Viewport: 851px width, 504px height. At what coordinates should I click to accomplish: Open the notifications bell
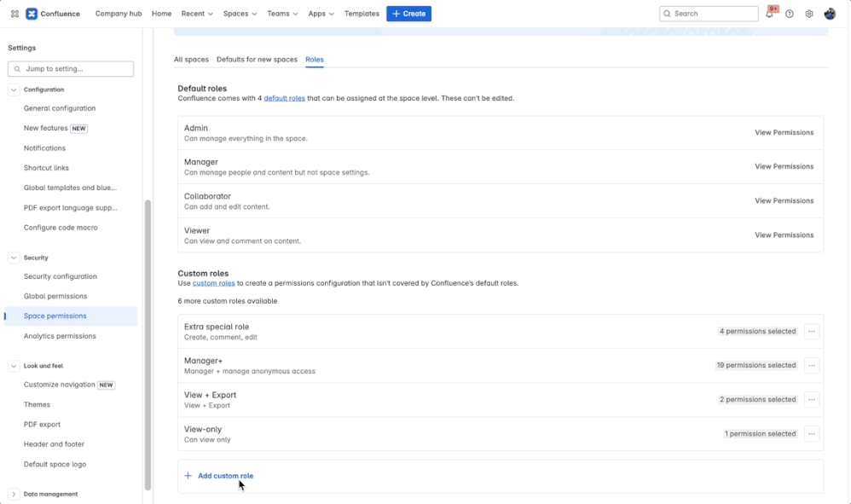click(x=770, y=14)
